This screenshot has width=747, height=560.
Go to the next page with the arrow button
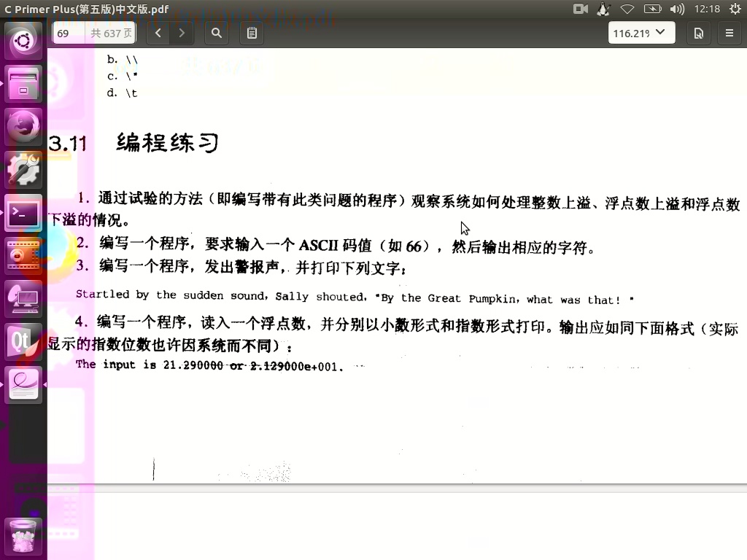[x=181, y=33]
